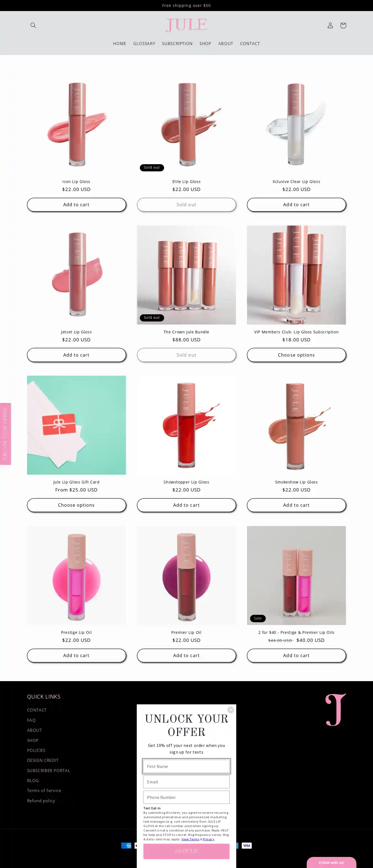This screenshot has width=373, height=868.
Task: Open the shopping cart icon
Action: pos(343,25)
